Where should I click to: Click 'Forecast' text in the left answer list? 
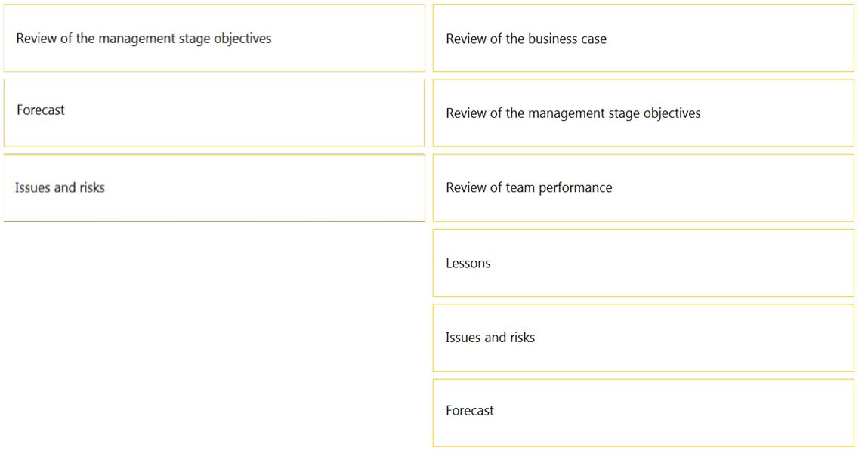40,110
